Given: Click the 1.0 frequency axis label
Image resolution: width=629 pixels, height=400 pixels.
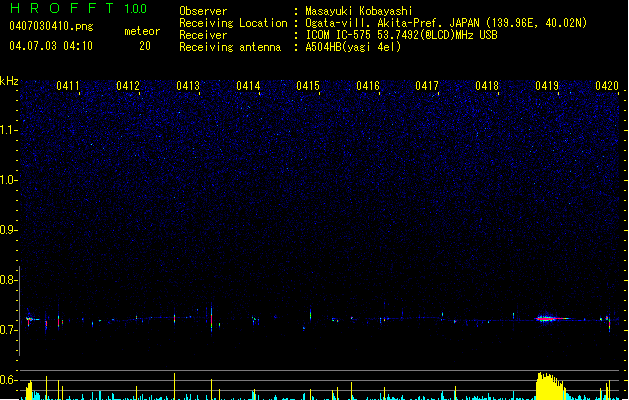Looking at the screenshot, I should 9,180.
